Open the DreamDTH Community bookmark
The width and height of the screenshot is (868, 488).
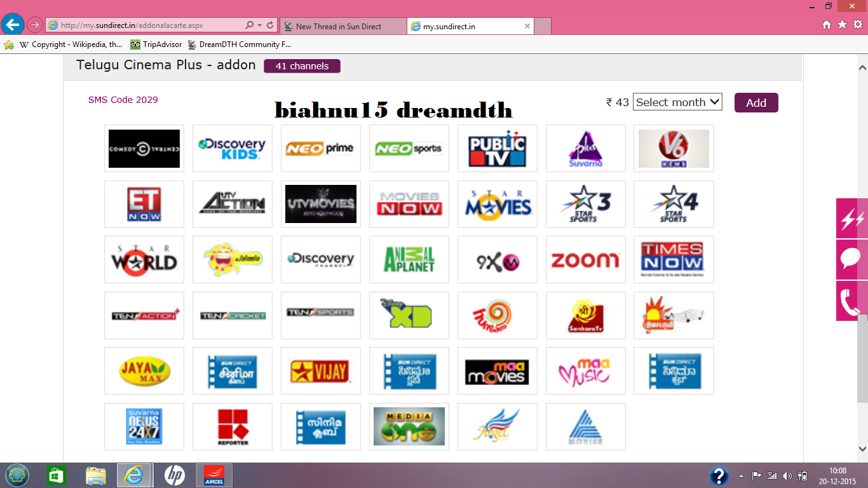coord(240,44)
